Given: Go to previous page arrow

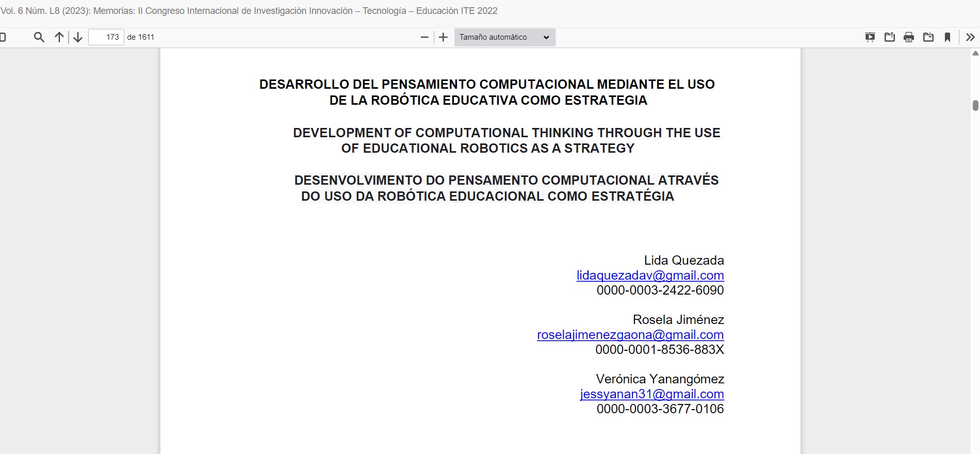Looking at the screenshot, I should point(59,37).
